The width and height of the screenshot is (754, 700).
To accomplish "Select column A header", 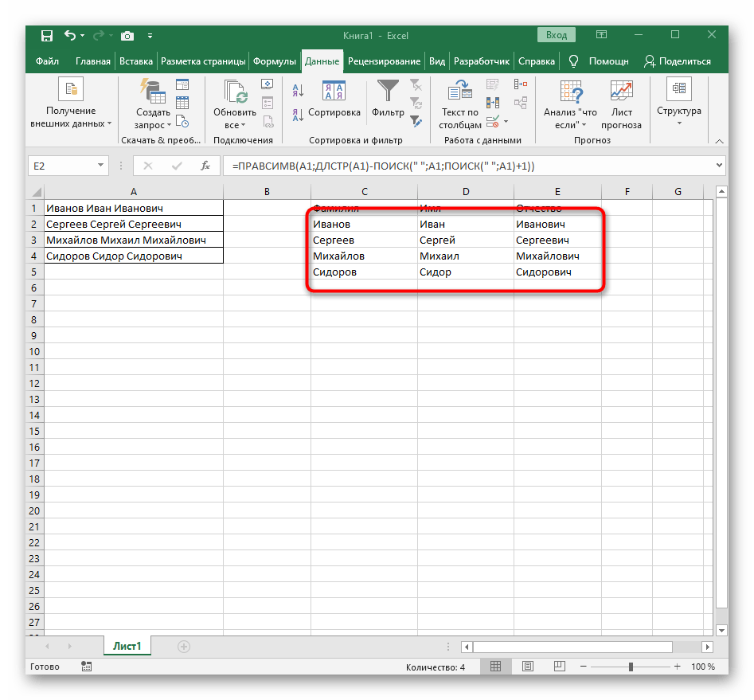I will tap(134, 191).
